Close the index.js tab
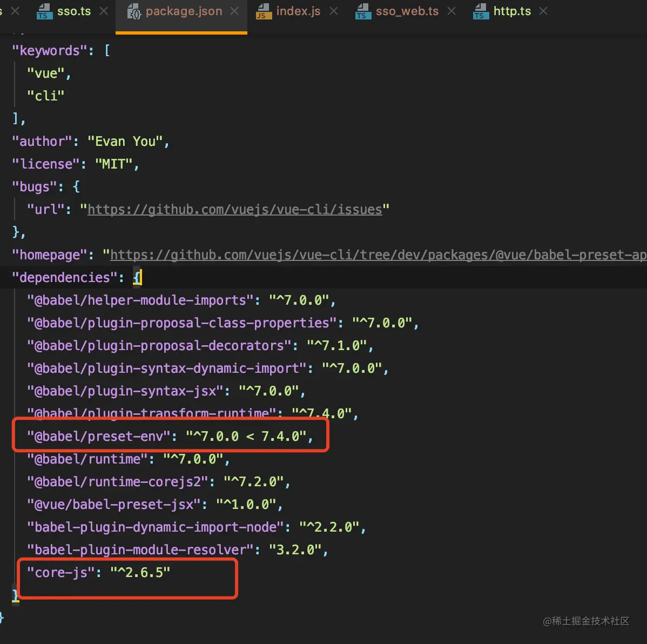Image resolution: width=647 pixels, height=644 pixels. coord(334,11)
